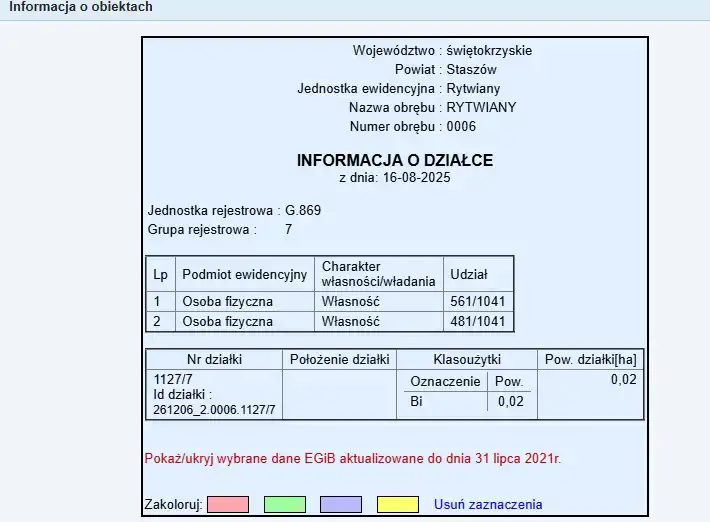
Task: Click the pink color swatch next to Zakoloruj
Action: coord(227,505)
